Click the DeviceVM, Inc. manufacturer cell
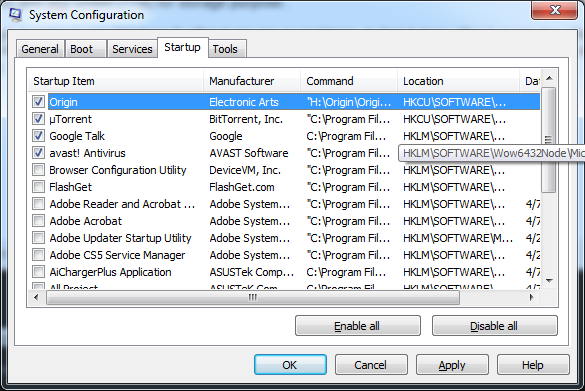This screenshot has width=585, height=391. [x=245, y=170]
